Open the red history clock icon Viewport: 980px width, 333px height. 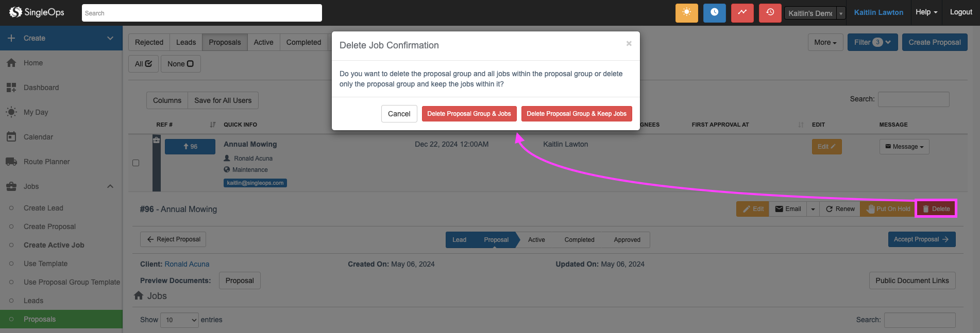click(x=770, y=13)
